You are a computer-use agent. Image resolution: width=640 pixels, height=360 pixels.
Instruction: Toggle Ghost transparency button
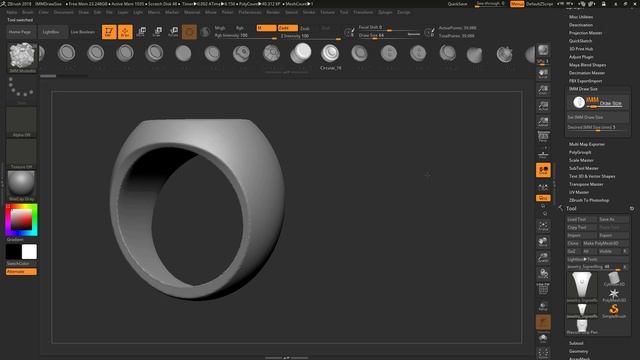click(x=543, y=322)
